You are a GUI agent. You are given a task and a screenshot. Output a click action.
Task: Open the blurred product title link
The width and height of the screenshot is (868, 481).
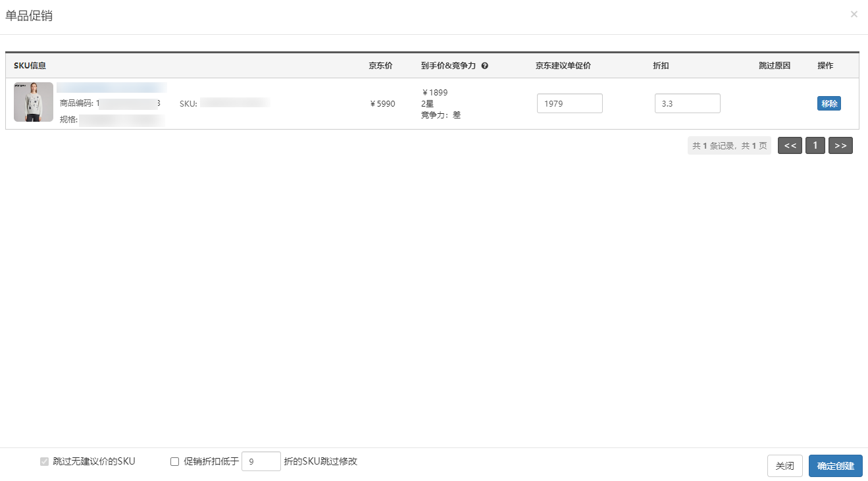click(111, 88)
